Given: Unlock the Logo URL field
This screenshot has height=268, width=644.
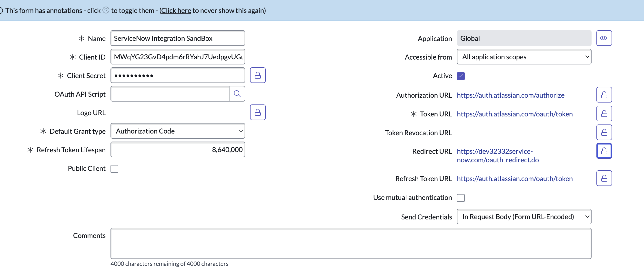Looking at the screenshot, I should [x=258, y=112].
